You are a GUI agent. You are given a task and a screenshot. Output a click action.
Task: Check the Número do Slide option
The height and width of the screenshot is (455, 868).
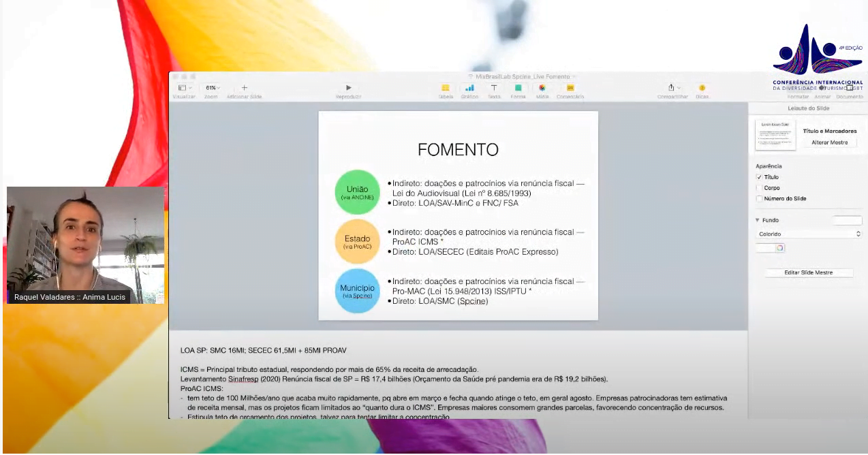(x=759, y=199)
